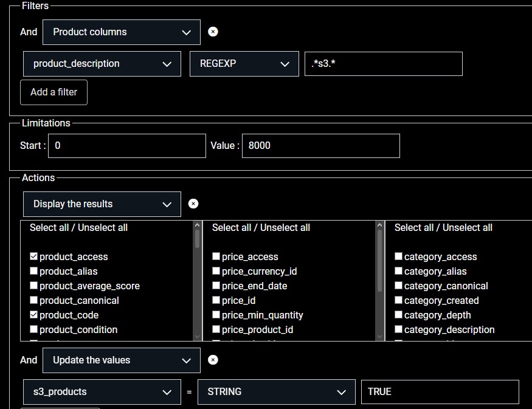Delete the Update the values action via X icon
The width and height of the screenshot is (532, 409).
click(213, 360)
